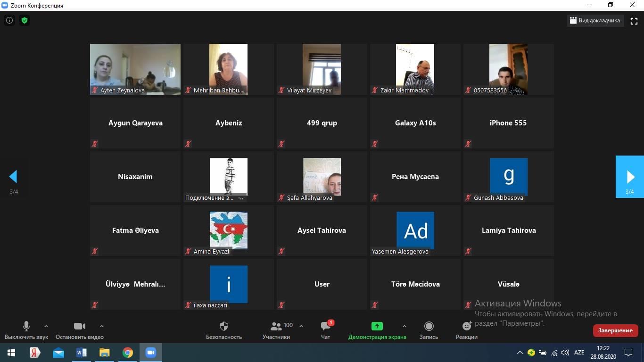
Task: Select Vilayat Mirzeyev video tile
Action: (322, 69)
